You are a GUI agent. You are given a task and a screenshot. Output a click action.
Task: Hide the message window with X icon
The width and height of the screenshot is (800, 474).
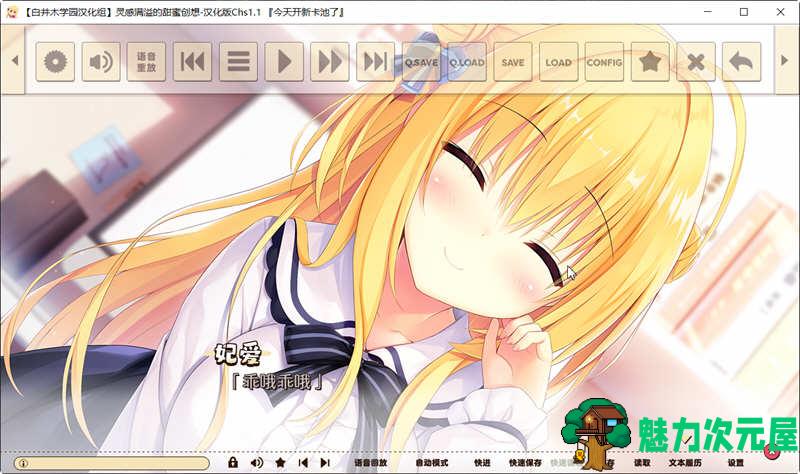click(x=696, y=62)
